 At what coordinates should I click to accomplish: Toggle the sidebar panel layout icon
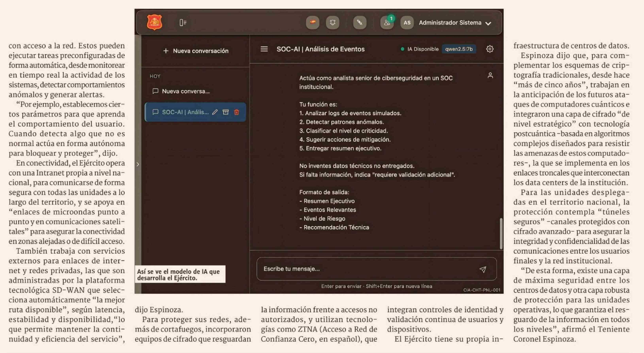(x=183, y=23)
